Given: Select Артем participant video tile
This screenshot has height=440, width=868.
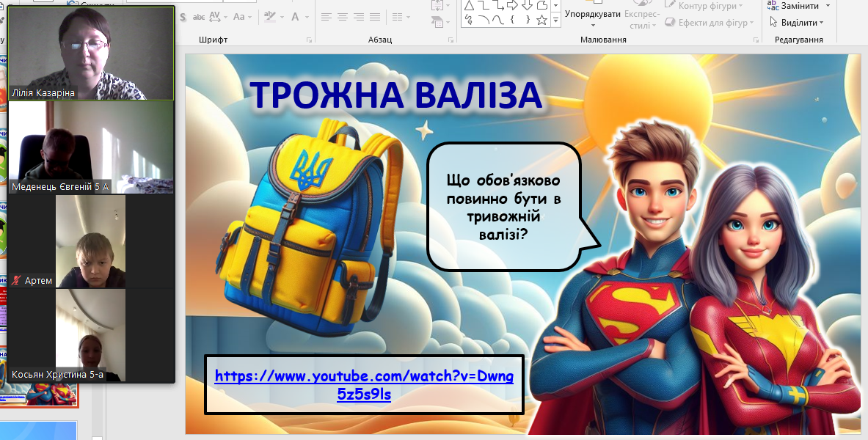Looking at the screenshot, I should (91, 241).
